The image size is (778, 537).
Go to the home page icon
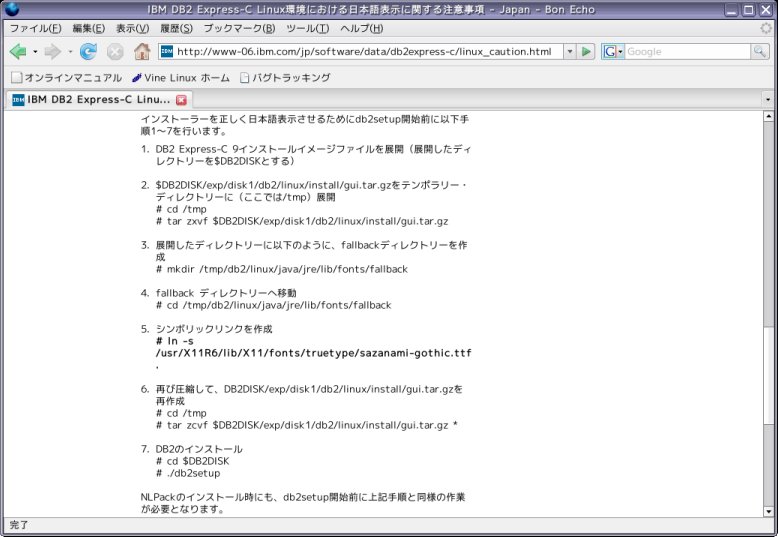pos(142,51)
